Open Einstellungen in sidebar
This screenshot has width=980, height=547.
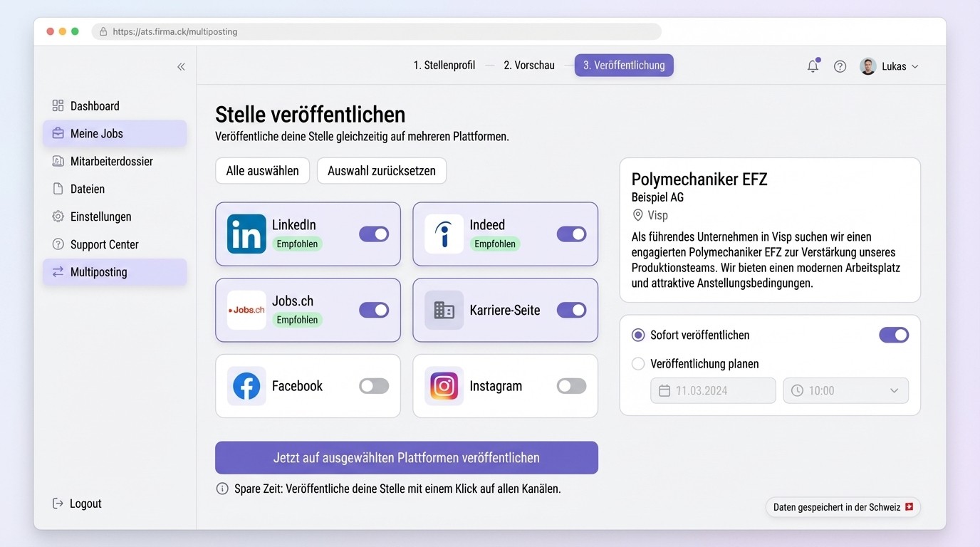point(115,217)
